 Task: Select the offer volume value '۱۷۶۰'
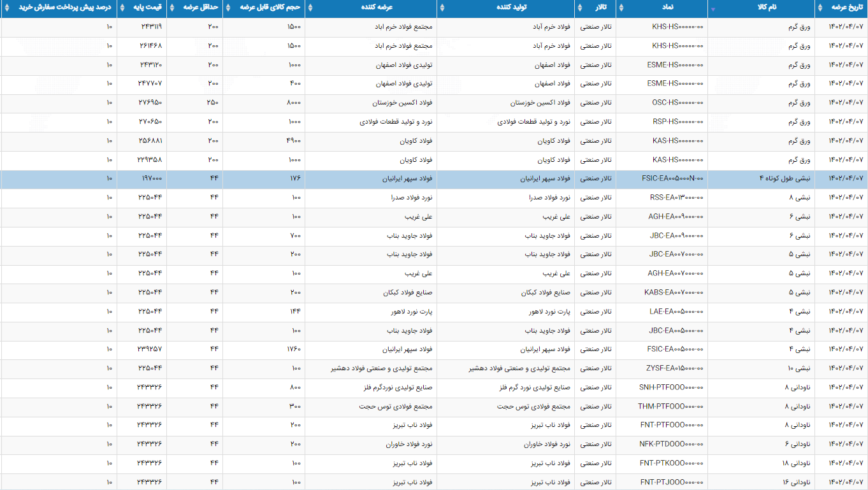pyautogui.click(x=293, y=349)
